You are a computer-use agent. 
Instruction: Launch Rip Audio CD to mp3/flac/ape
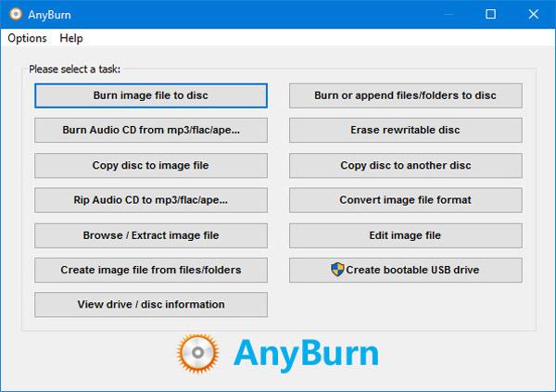[151, 200]
